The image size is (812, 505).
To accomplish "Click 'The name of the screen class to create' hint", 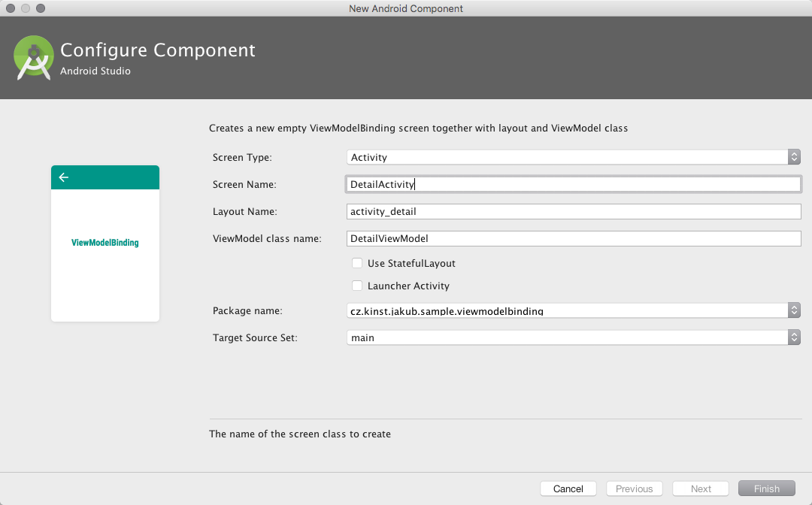I will click(300, 434).
